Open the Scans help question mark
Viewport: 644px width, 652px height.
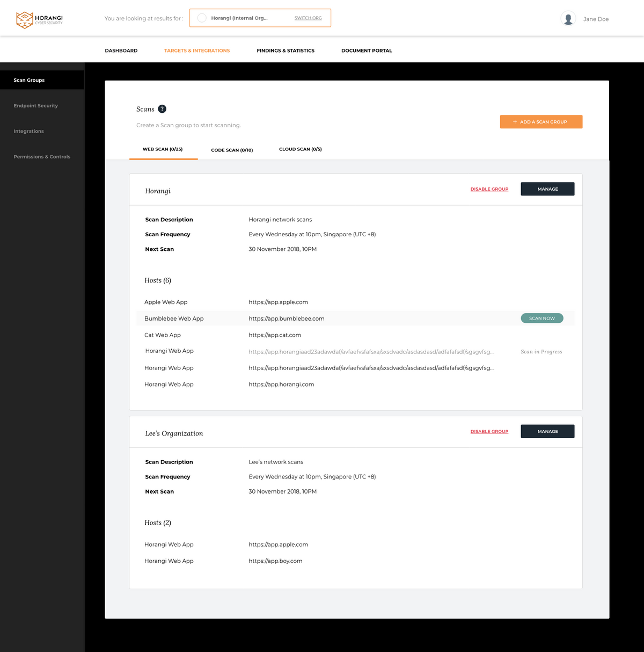click(x=162, y=108)
